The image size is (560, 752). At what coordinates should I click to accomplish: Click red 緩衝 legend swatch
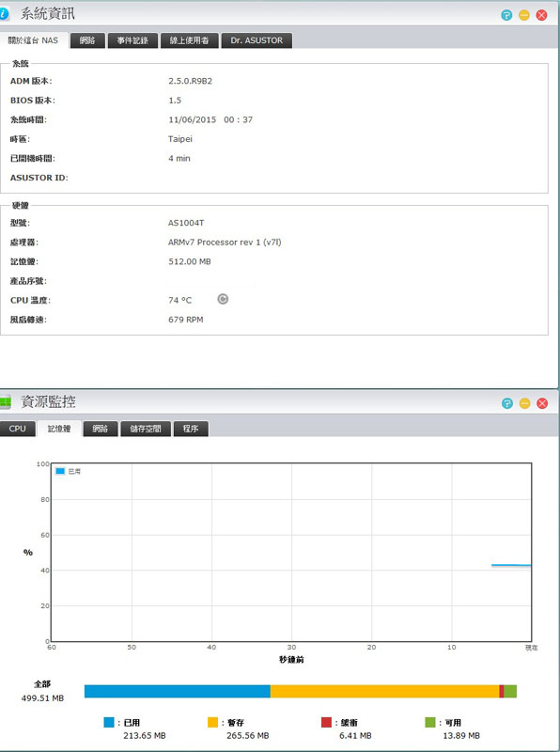coord(326,722)
